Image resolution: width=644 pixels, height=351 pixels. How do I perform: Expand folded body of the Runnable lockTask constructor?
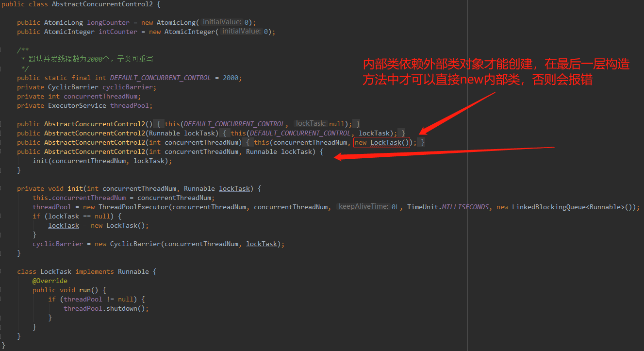226,133
